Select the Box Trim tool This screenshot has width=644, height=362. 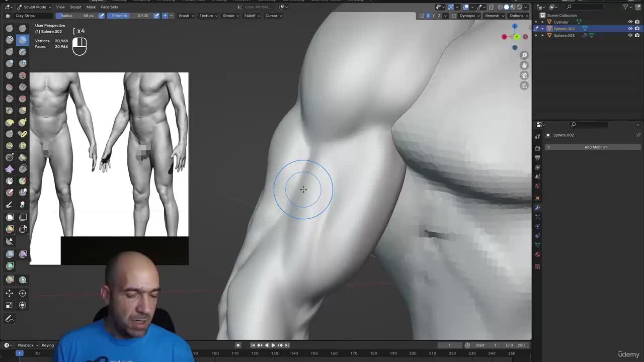[23, 229]
